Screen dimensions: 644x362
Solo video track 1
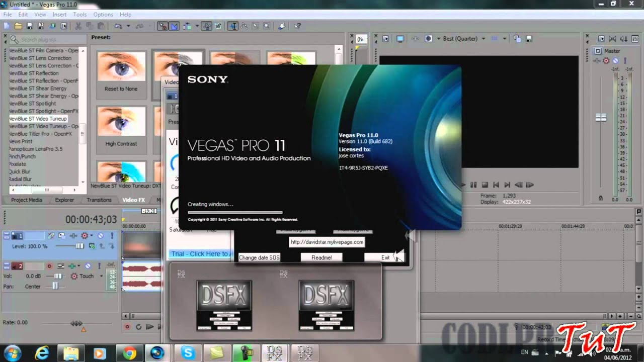pos(112,235)
